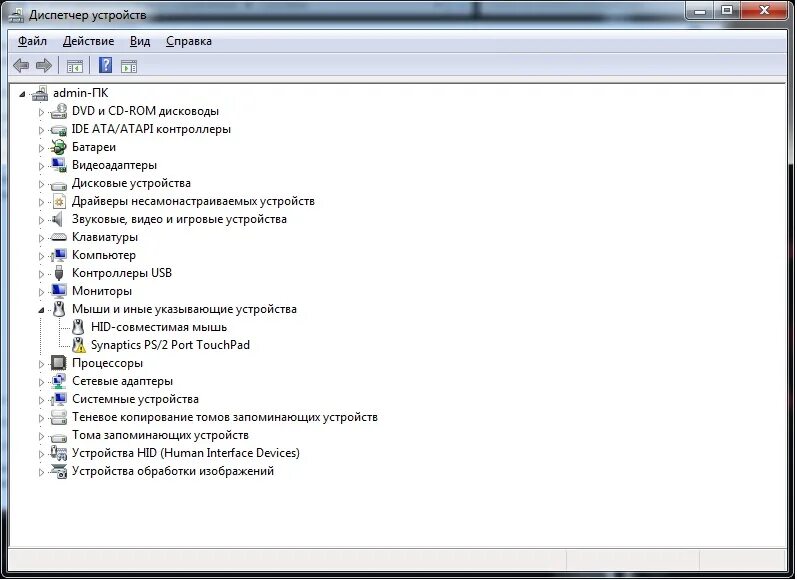This screenshot has width=797, height=580.
Task: Click the blue Help question mark icon
Action: (x=105, y=65)
